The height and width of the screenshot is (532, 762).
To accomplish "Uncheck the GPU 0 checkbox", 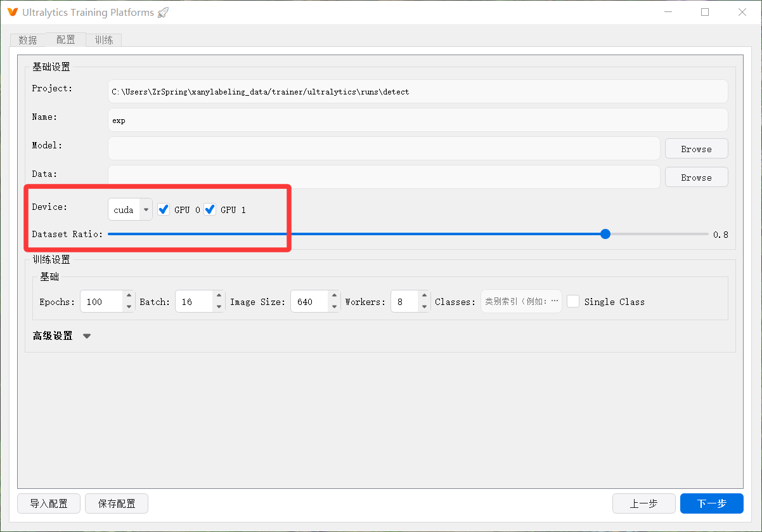I will click(164, 209).
